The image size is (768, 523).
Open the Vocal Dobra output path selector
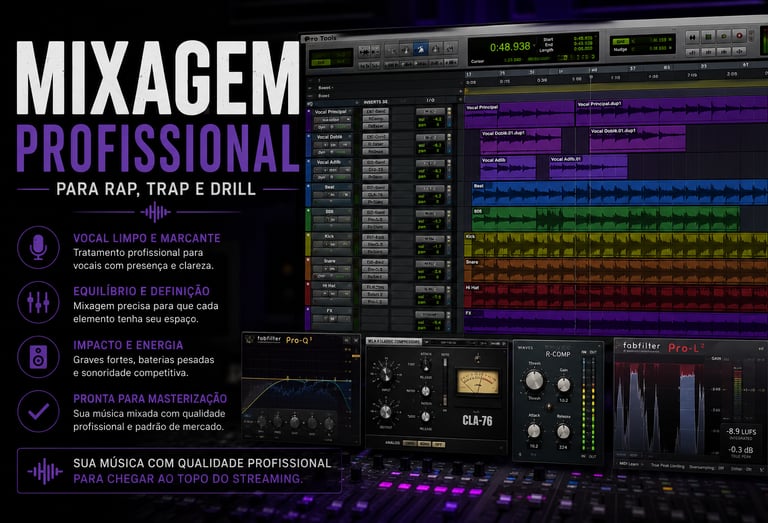[430, 138]
